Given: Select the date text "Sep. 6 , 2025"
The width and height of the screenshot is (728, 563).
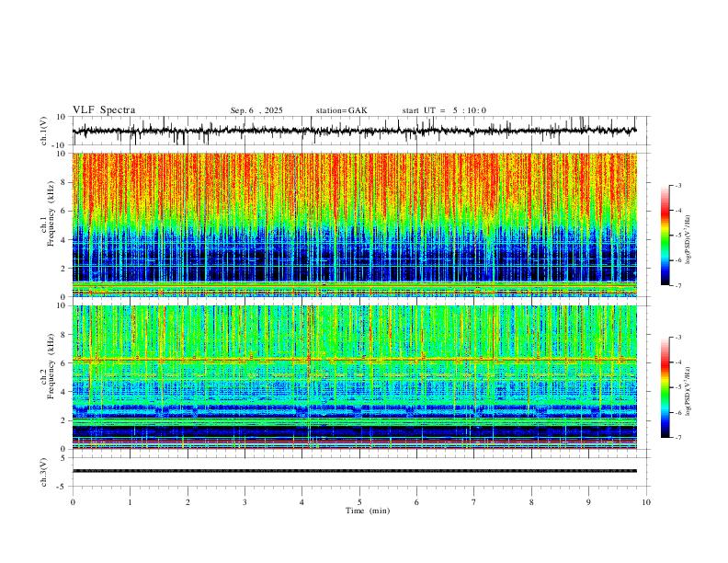Looking at the screenshot, I should [256, 110].
